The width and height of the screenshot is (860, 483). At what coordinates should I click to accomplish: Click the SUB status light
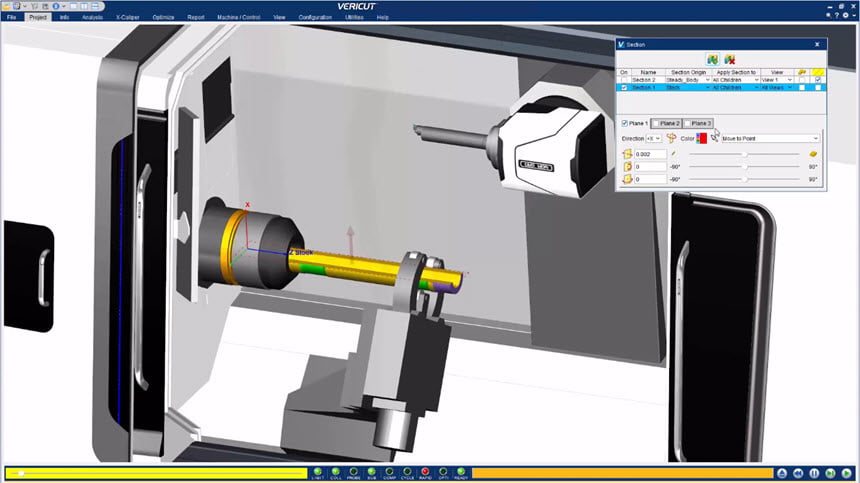tap(371, 472)
